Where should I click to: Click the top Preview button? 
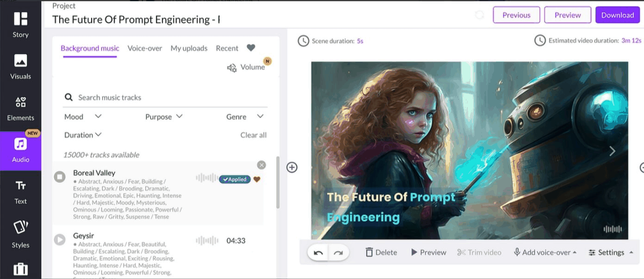point(568,15)
